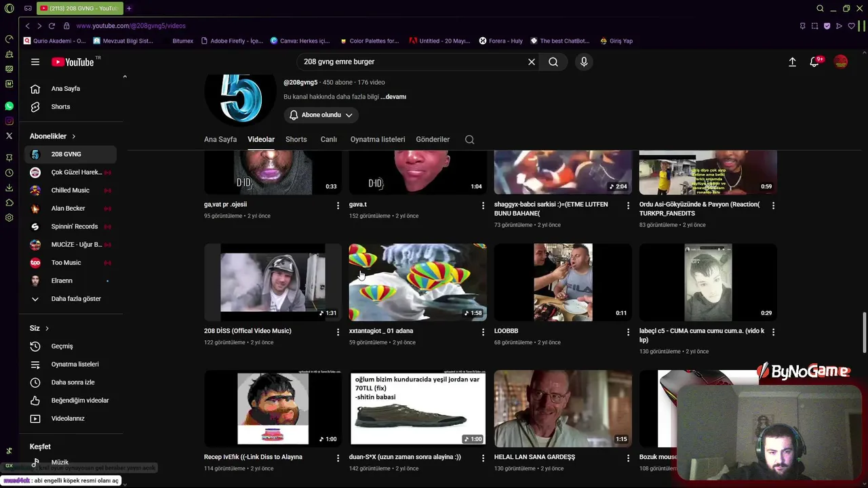
Task: Open Alan Becker subscription
Action: [x=71, y=209]
